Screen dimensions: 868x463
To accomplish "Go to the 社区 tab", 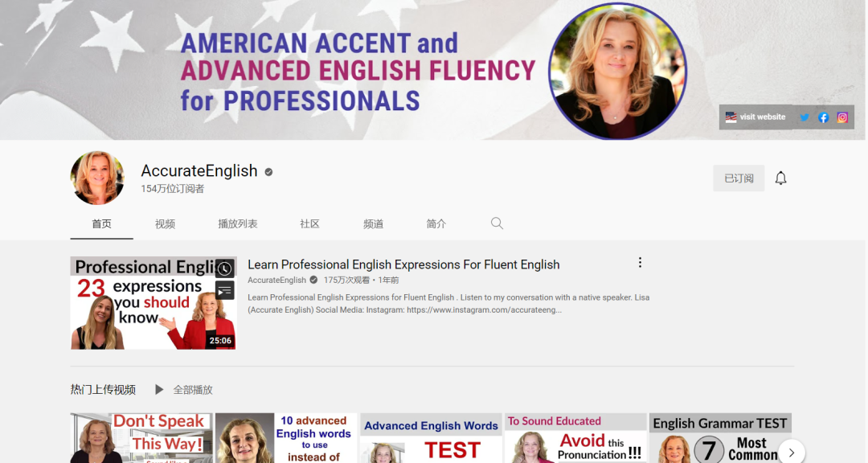I will click(x=309, y=223).
